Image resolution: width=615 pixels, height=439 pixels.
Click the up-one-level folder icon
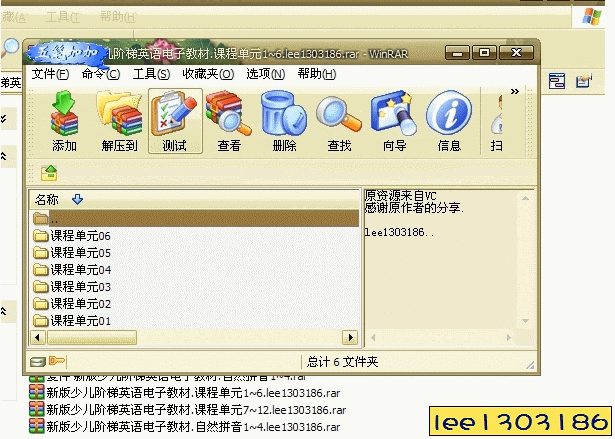tap(48, 172)
